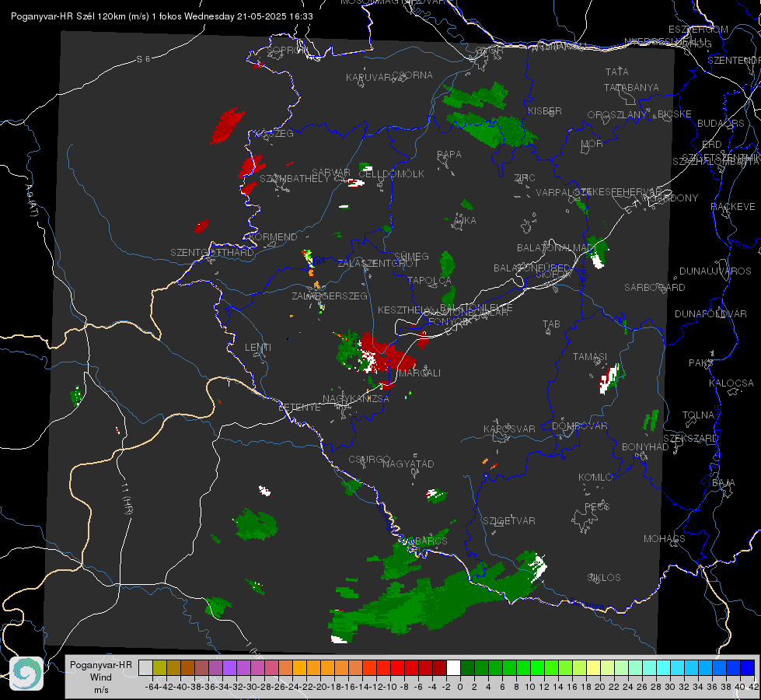The height and width of the screenshot is (700, 761).
Task: Click the RÁCKEVE city label
Action: pyautogui.click(x=733, y=206)
